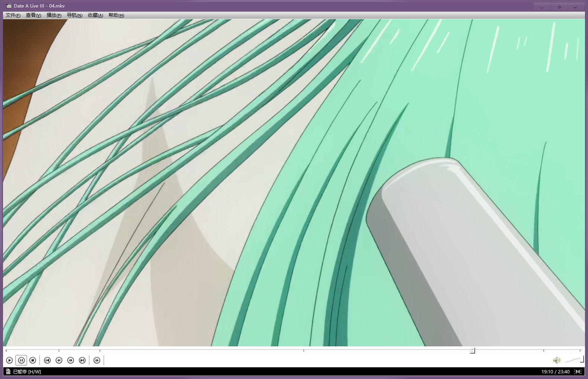Click the Play button
Image resolution: width=588 pixels, height=379 pixels.
tap(9, 360)
